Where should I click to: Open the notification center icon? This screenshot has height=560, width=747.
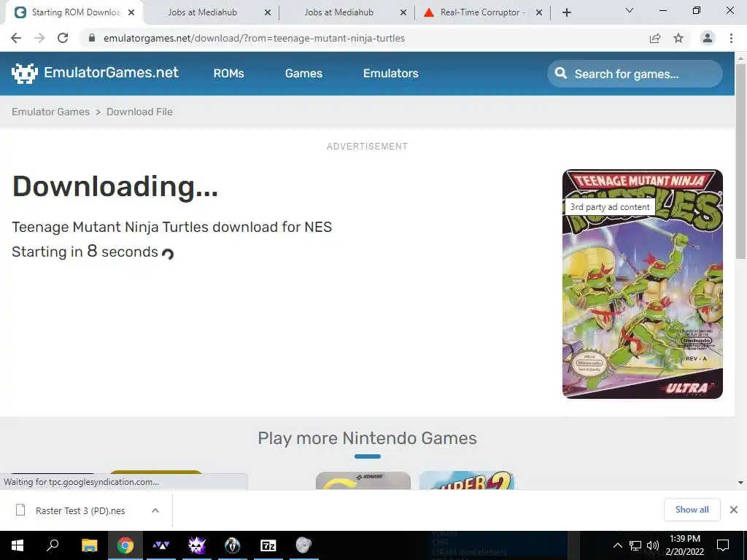tap(723, 545)
